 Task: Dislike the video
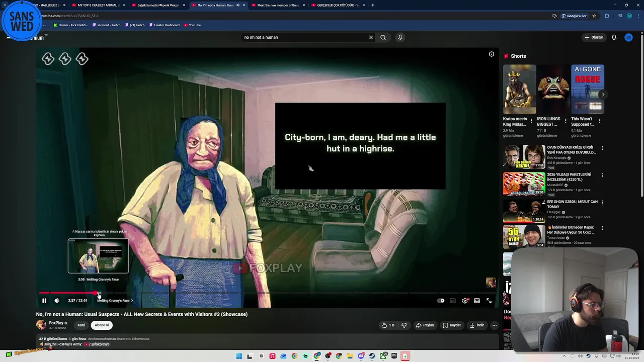pos(404,325)
